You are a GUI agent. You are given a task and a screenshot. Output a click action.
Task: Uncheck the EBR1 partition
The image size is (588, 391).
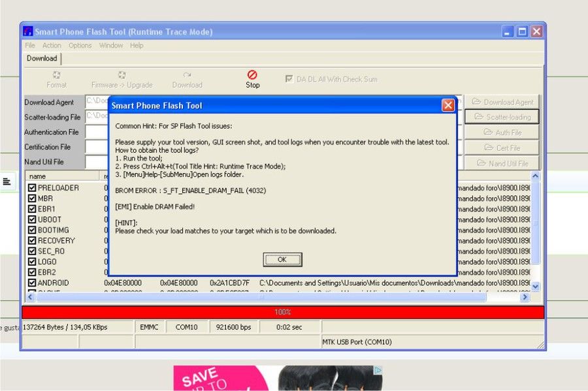click(x=32, y=209)
